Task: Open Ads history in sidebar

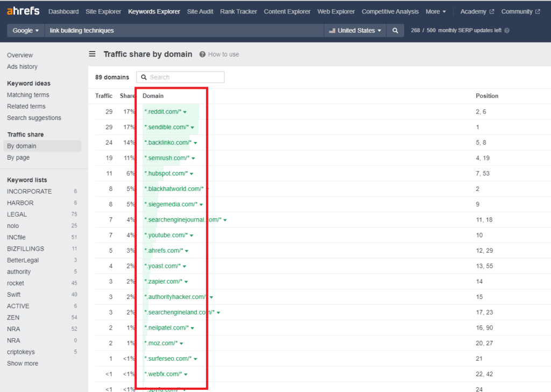Action: 22,67
